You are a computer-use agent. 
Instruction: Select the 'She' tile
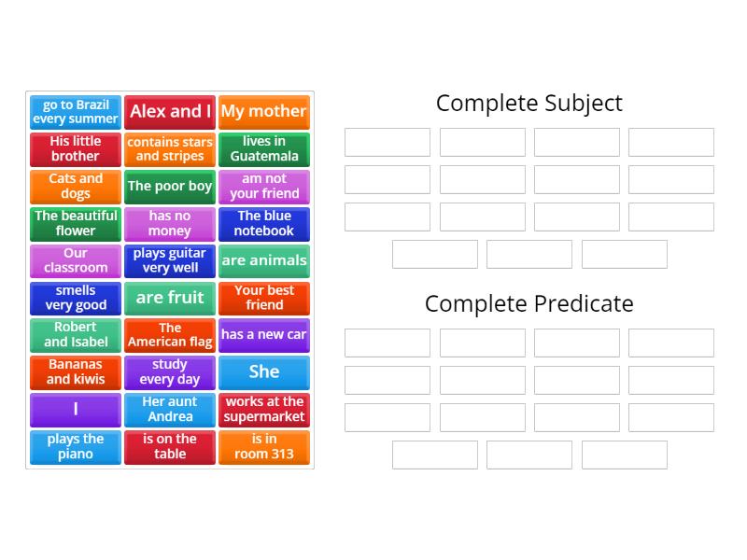[264, 372]
